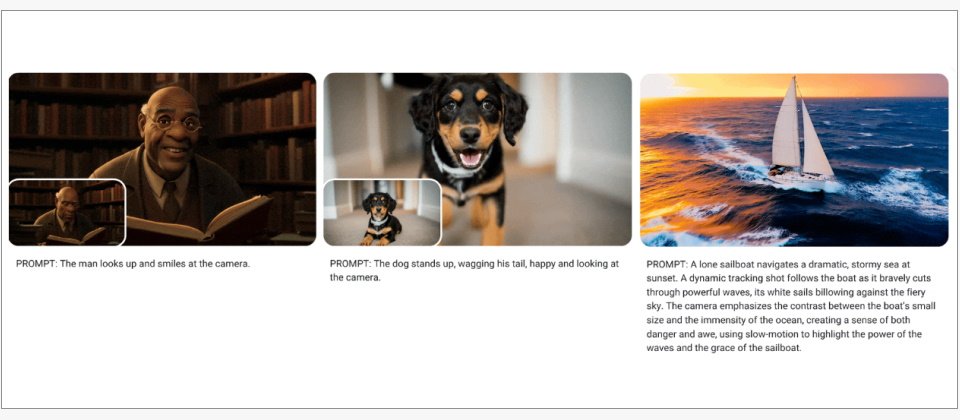The image size is (960, 420).
Task: Click the man's necktie in the large image
Action: coord(171,201)
